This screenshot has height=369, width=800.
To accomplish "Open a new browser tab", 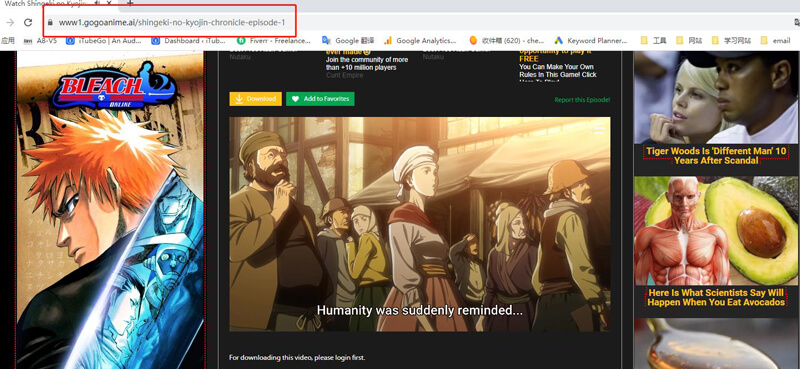I will click(130, 3).
